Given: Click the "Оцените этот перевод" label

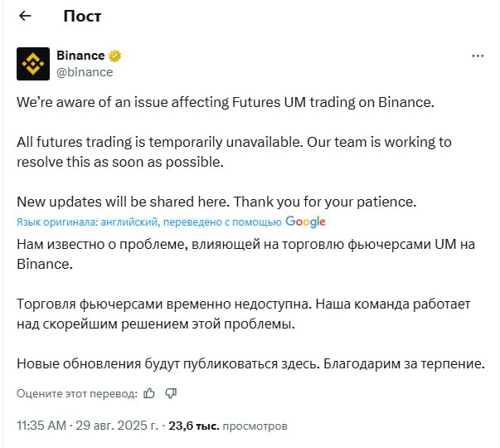Looking at the screenshot, I should [x=77, y=392].
